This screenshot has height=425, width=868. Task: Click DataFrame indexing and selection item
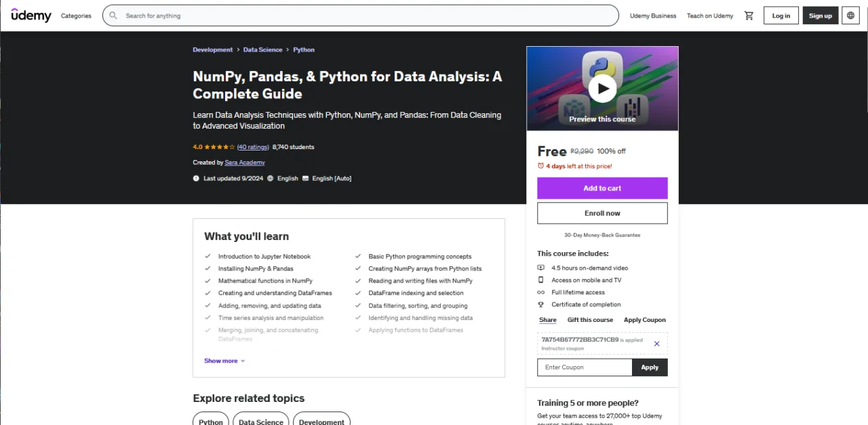tap(416, 294)
